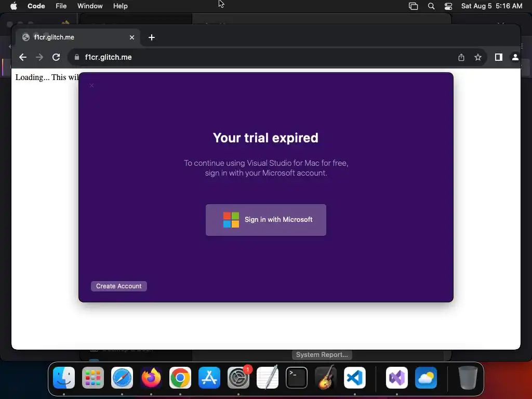This screenshot has height=399, width=532.
Task: Select the f1cr.glitch.me tab
Action: tap(78, 37)
